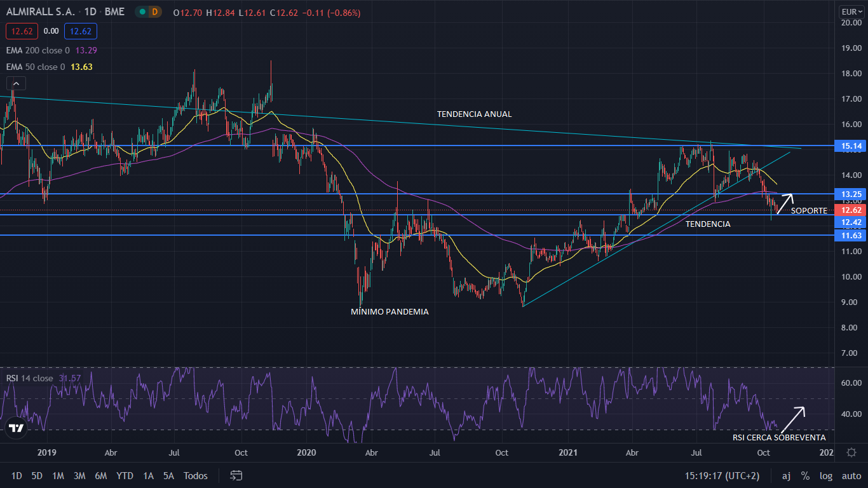Image resolution: width=868 pixels, height=488 pixels.
Task: Click the green market status dot
Action: (142, 12)
